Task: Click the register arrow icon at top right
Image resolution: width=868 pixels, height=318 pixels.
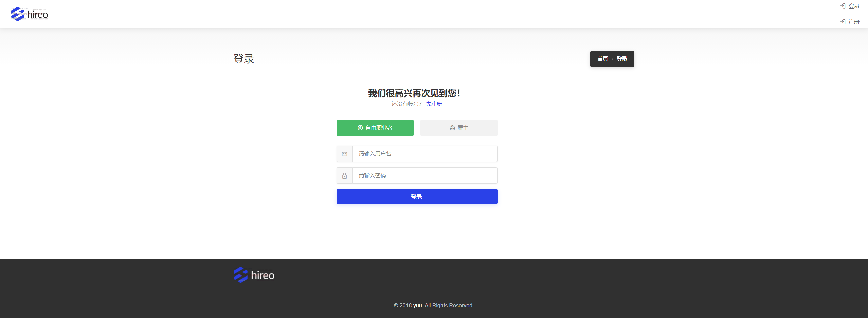Action: [x=843, y=22]
